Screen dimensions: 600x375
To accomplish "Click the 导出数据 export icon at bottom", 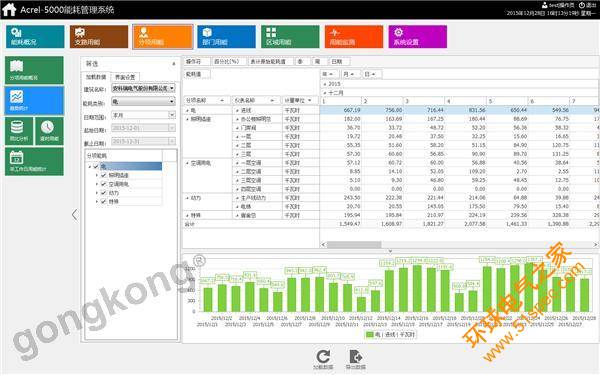I will (356, 359).
